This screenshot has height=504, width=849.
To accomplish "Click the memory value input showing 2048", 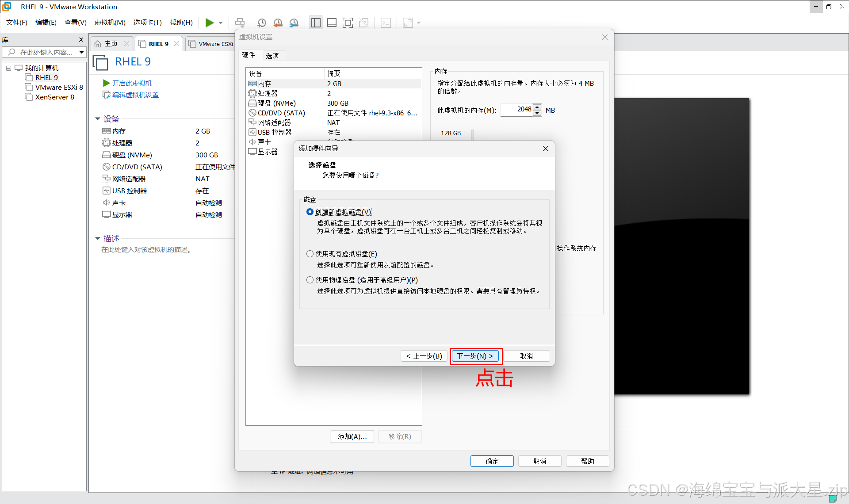I will (517, 110).
